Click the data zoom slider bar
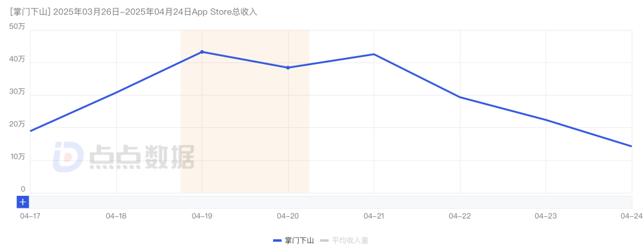 (331, 202)
